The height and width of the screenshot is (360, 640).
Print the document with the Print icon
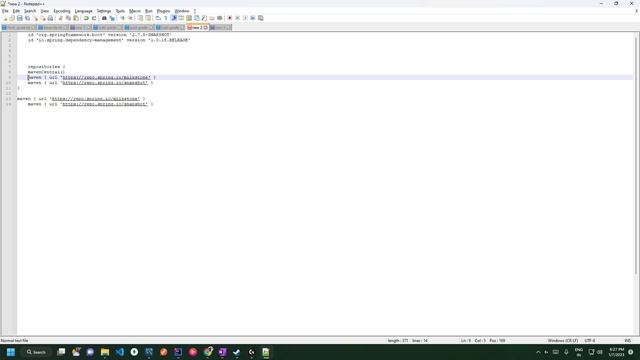point(50,18)
